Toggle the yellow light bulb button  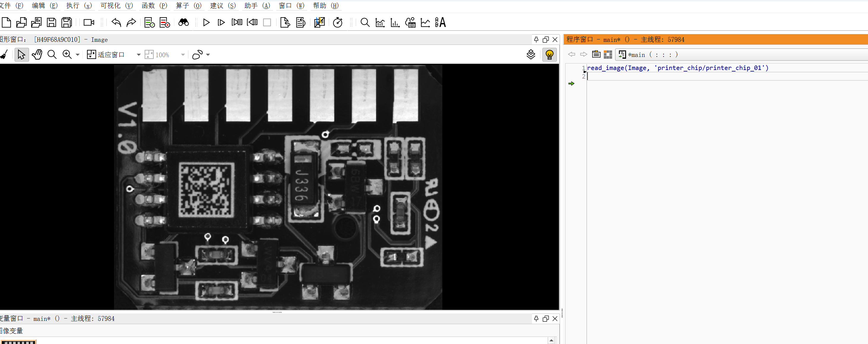549,55
